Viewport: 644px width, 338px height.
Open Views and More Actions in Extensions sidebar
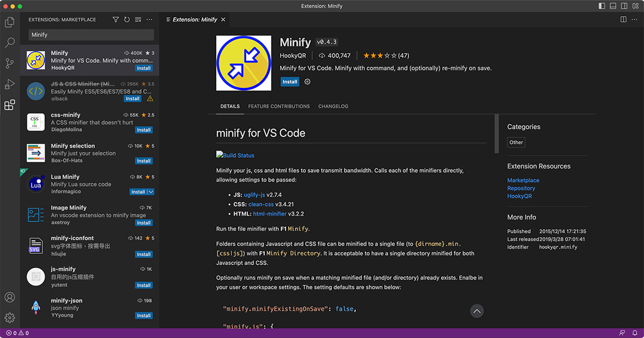click(x=149, y=19)
